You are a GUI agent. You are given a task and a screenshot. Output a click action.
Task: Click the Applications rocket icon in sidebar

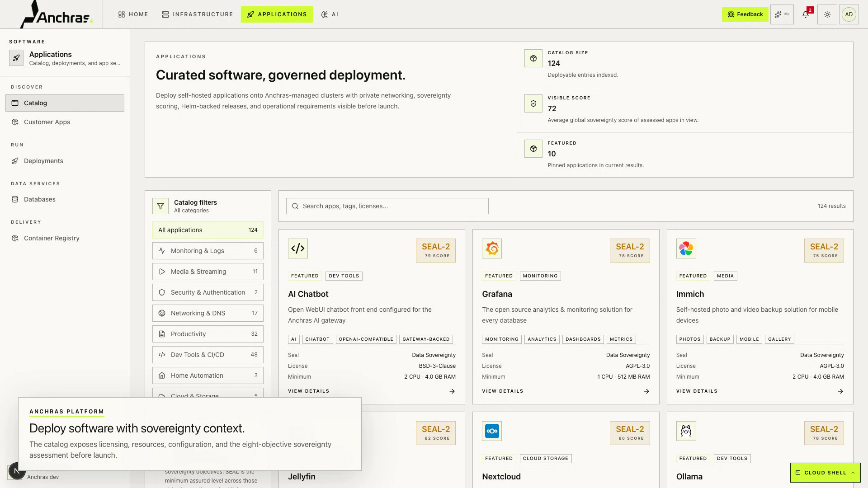click(16, 58)
